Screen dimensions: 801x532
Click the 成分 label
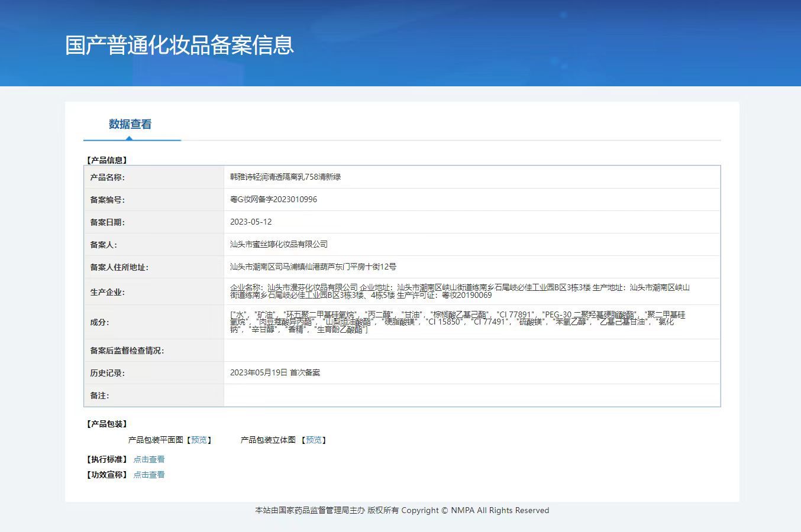click(x=99, y=322)
